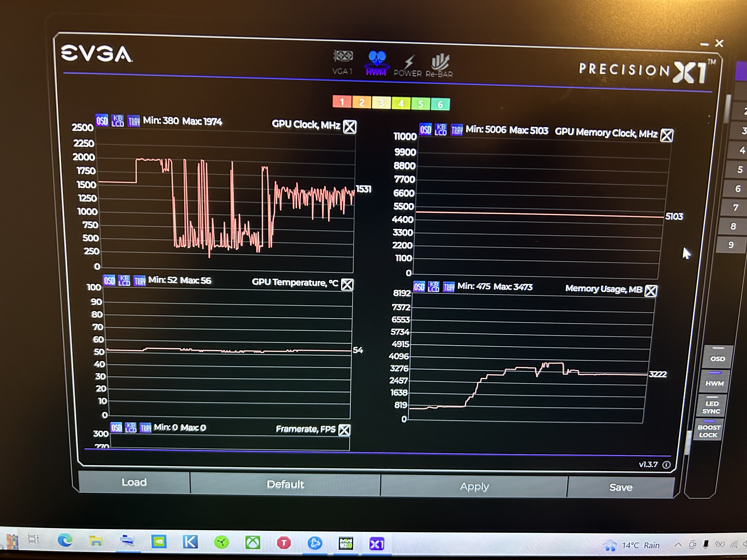Click the EVGA logo

click(x=97, y=54)
